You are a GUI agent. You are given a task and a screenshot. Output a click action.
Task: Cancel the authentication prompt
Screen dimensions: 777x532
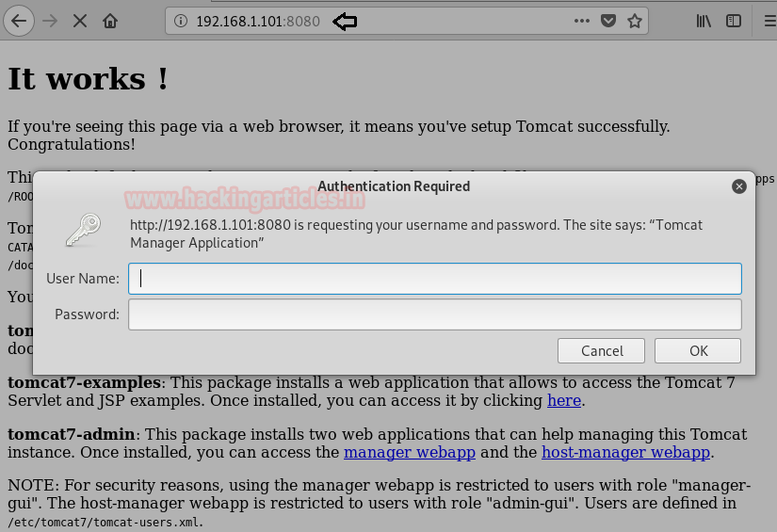(601, 350)
